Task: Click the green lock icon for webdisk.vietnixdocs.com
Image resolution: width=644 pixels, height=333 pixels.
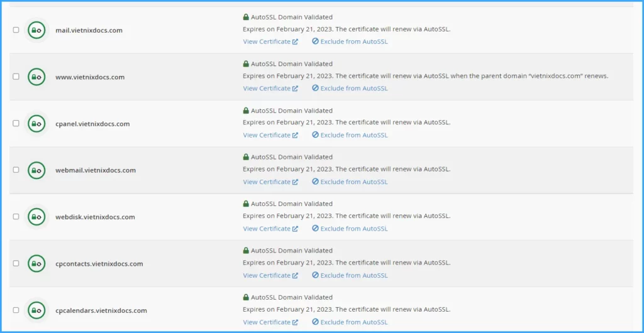Action: click(36, 217)
